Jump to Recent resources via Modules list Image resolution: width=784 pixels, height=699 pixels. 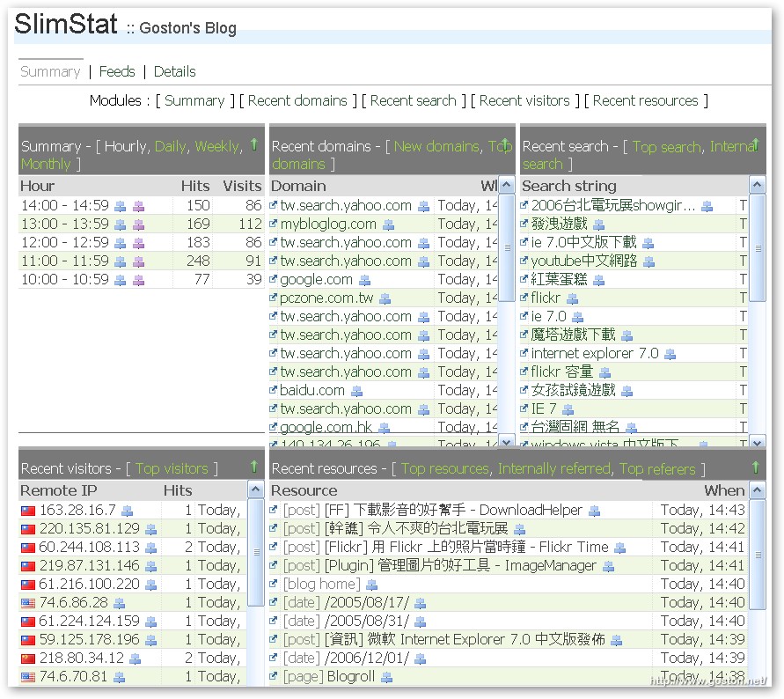coord(646,100)
